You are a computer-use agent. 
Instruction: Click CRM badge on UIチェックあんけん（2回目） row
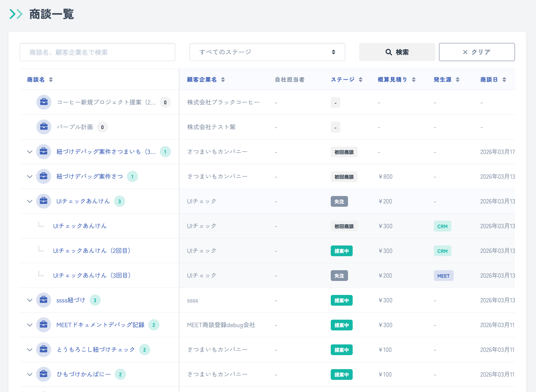[442, 251]
